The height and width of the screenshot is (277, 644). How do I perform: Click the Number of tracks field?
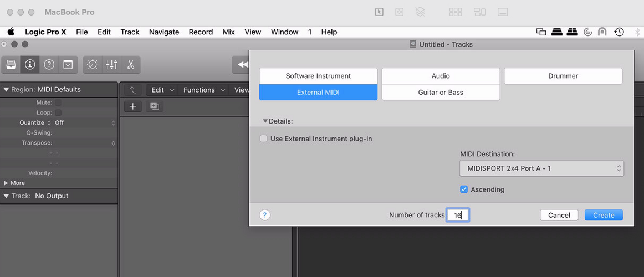[458, 215]
